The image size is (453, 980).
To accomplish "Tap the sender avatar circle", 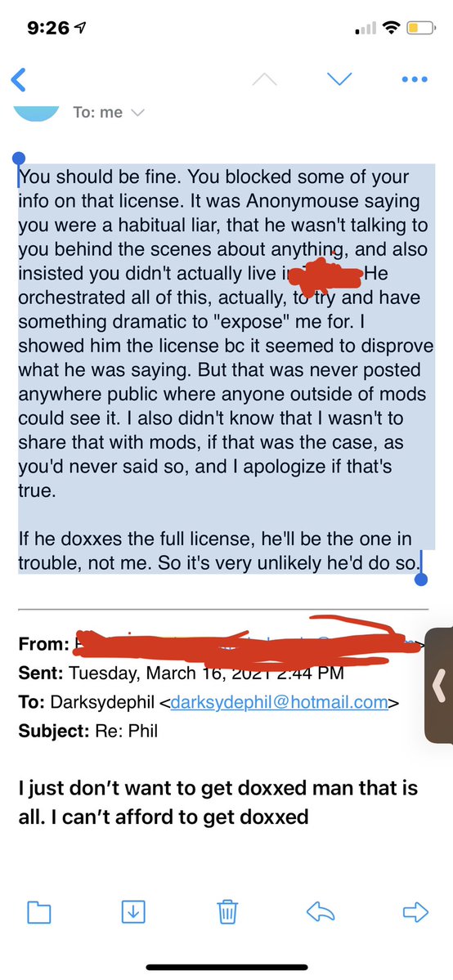I will (36, 113).
